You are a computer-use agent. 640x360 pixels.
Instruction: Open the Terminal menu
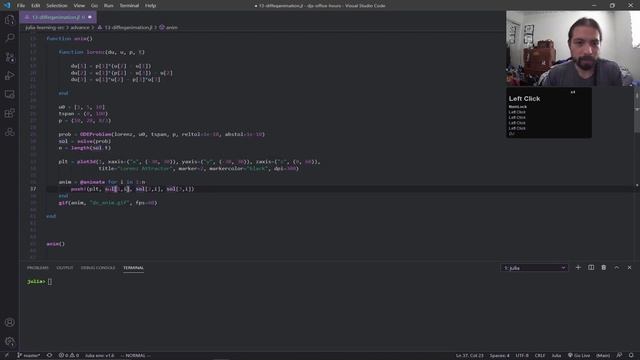click(129, 6)
